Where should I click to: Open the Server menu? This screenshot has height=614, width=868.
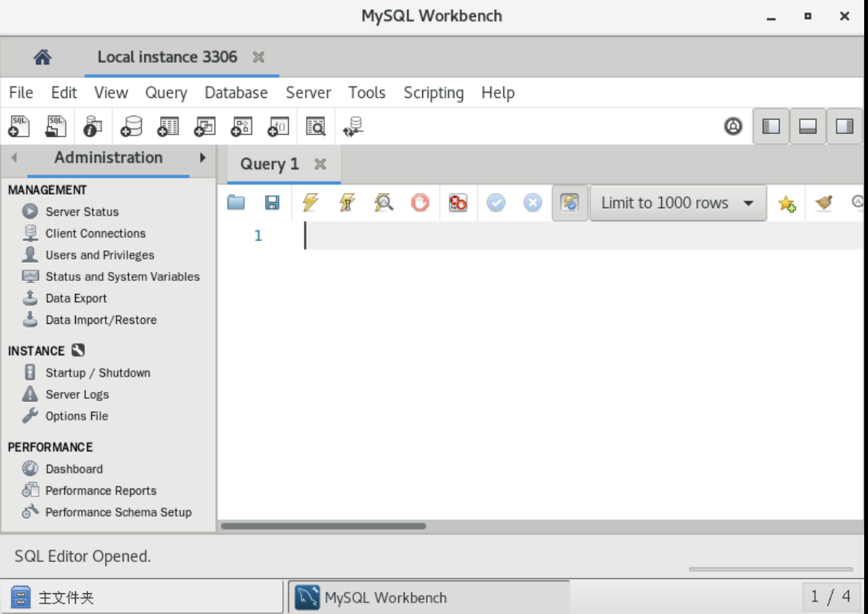[308, 93]
